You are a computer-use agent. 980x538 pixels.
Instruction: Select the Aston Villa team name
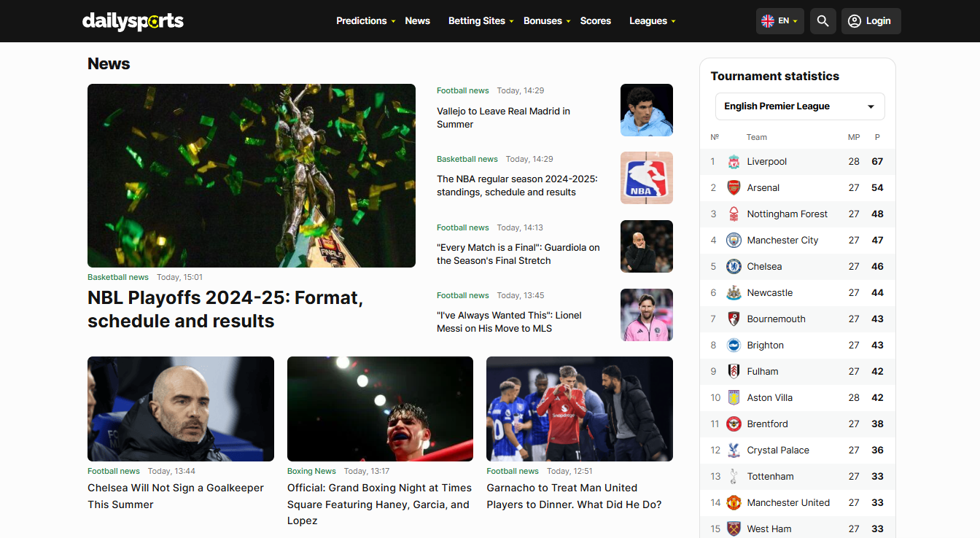click(x=770, y=398)
